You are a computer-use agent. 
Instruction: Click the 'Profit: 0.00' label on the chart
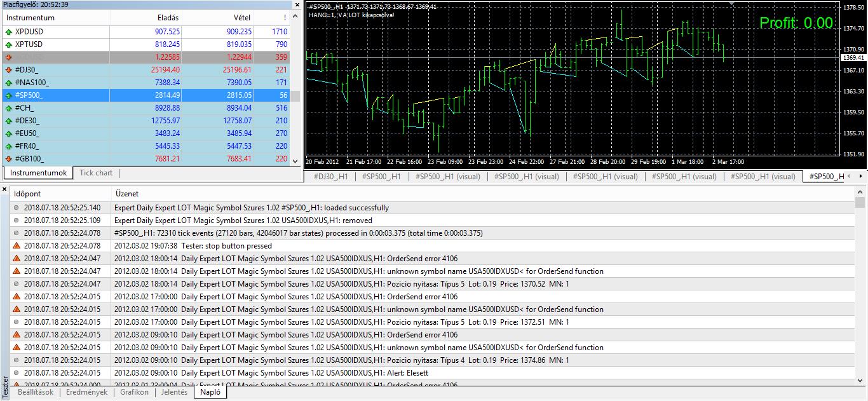(796, 24)
